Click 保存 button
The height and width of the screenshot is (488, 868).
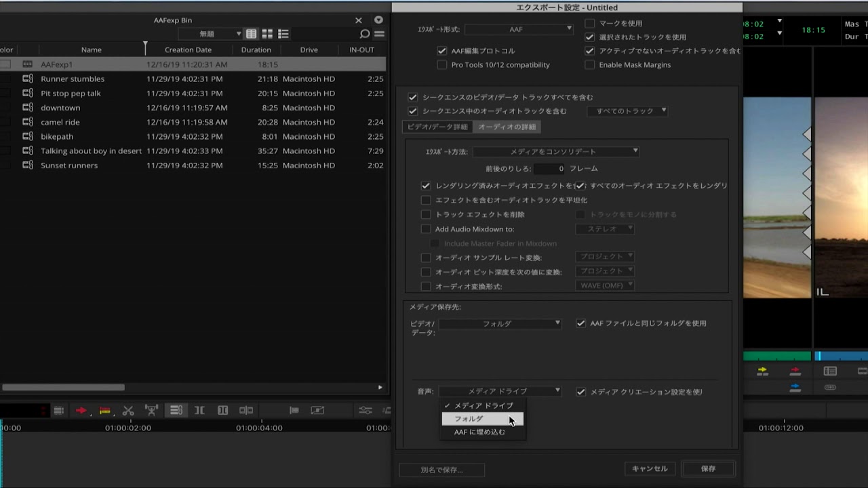point(708,468)
